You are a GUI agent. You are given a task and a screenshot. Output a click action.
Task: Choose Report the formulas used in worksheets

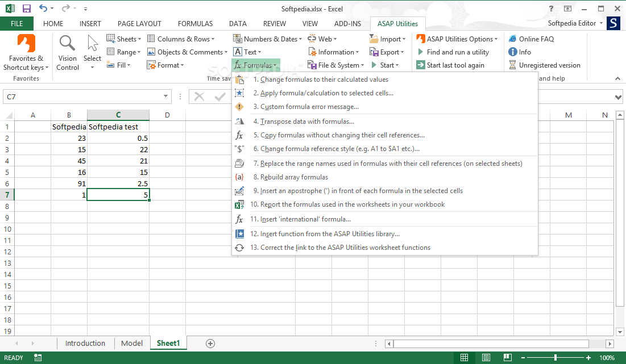coord(385,204)
